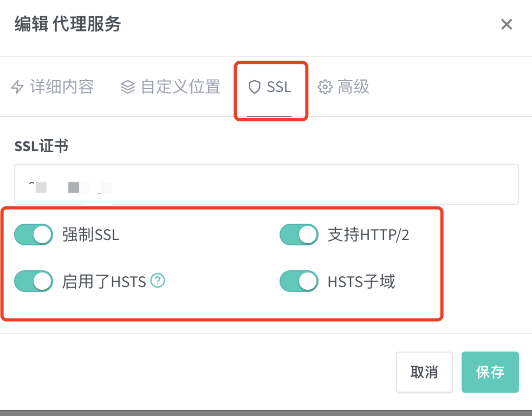The image size is (532, 416).
Task: Click the gear icon beside 高级
Action: point(325,87)
